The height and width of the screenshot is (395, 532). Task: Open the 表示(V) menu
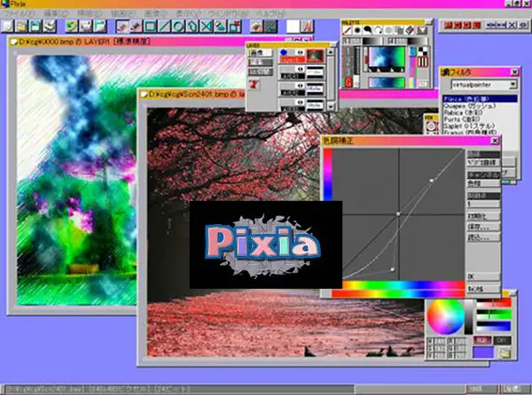coord(189,14)
